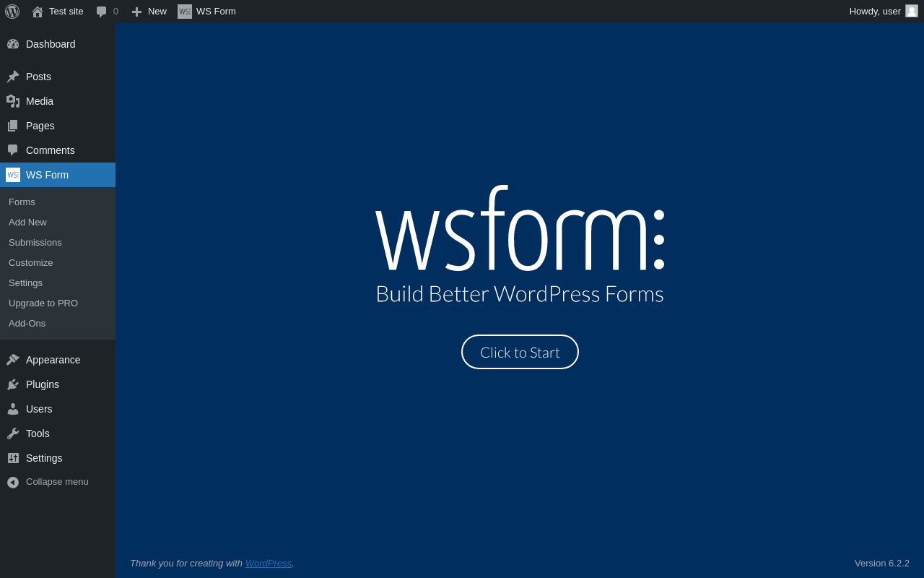The width and height of the screenshot is (924, 578).
Task: Follow the WordPress footer link
Action: click(x=269, y=563)
